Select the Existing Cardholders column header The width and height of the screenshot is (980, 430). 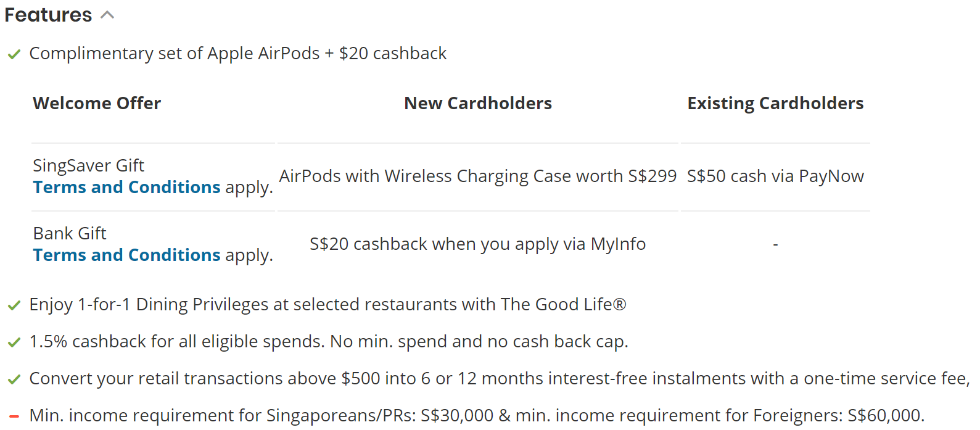pyautogui.click(x=775, y=103)
